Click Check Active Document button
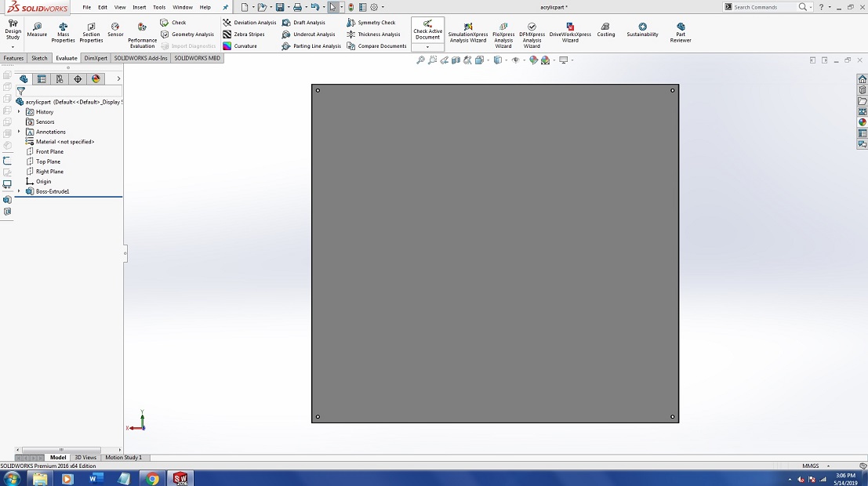Image resolution: width=868 pixels, height=486 pixels. point(427,30)
